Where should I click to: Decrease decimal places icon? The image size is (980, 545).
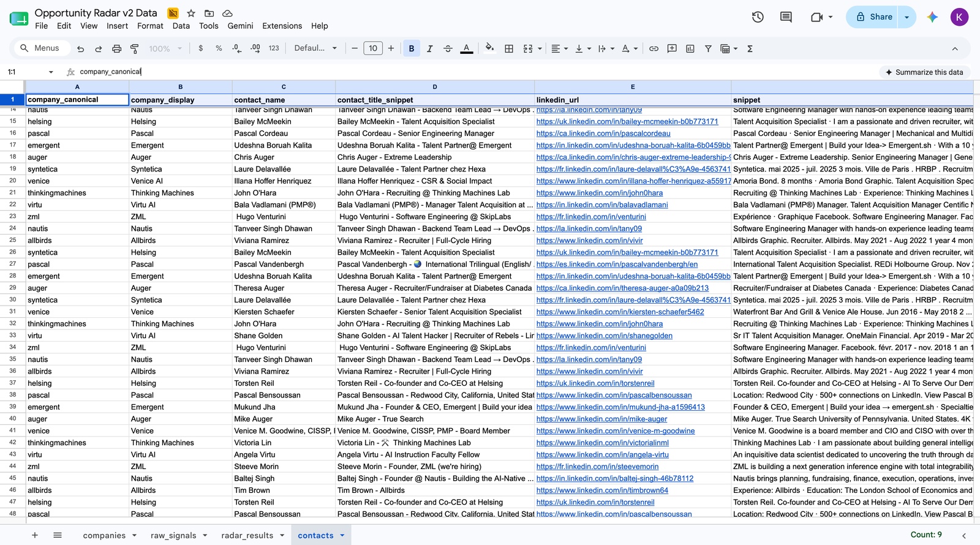(237, 48)
